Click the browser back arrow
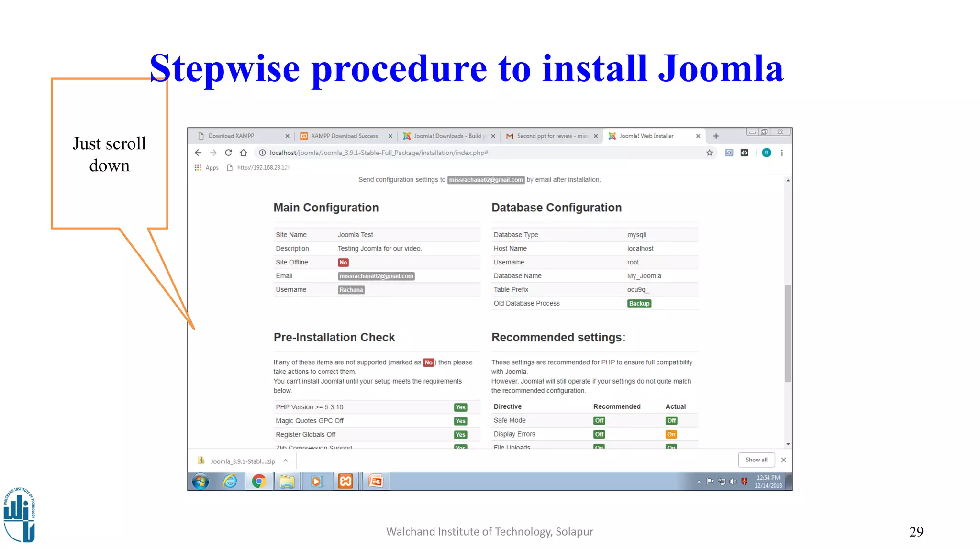Image resolution: width=980 pixels, height=549 pixels. [x=198, y=153]
